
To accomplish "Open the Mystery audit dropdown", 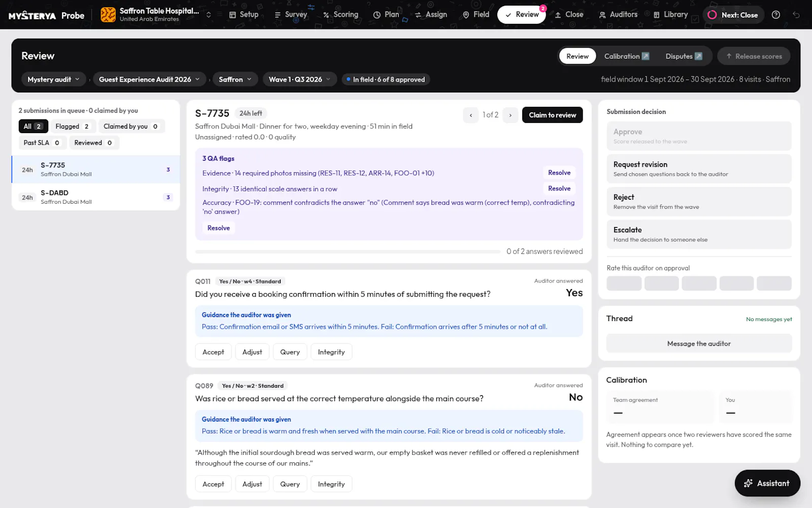I will point(53,79).
